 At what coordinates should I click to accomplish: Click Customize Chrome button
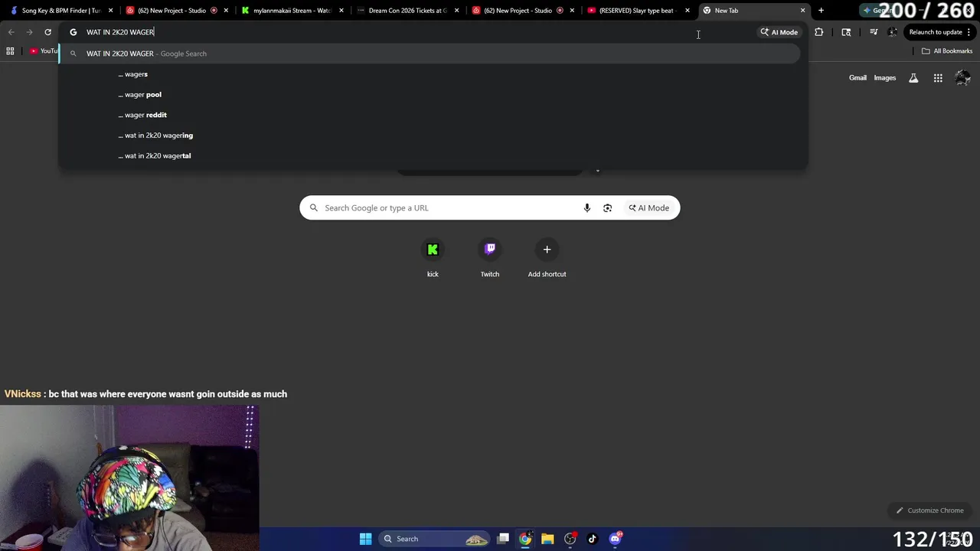930,510
